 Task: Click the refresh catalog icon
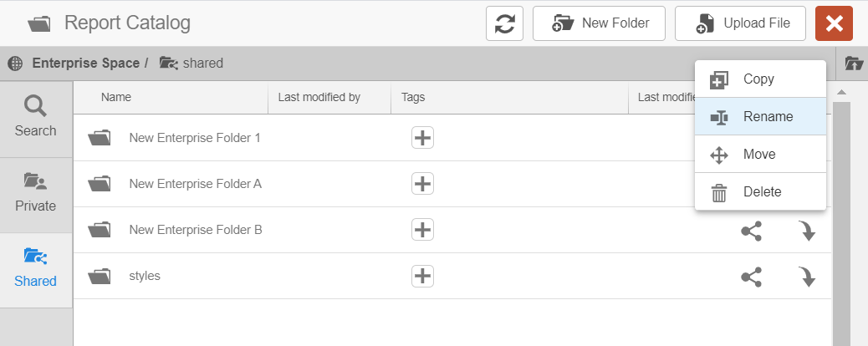[504, 23]
